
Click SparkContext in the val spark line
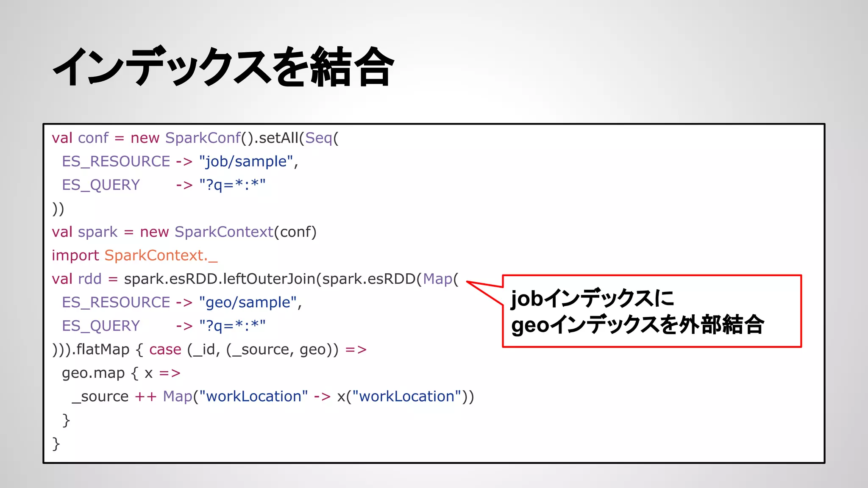(x=224, y=232)
